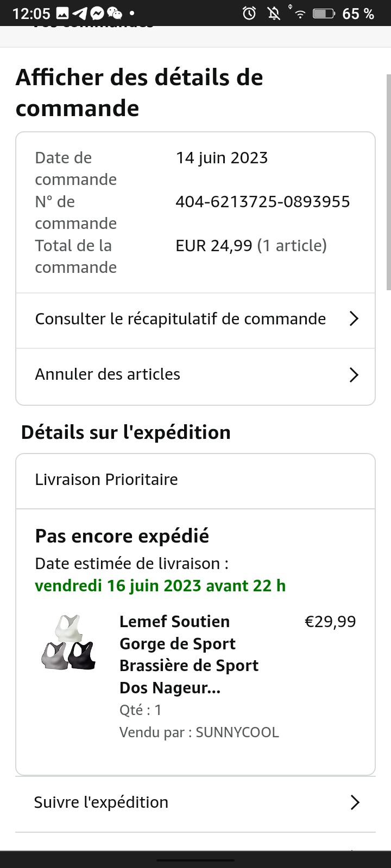Tap the Telegram notification icon
This screenshot has height=868, width=391.
tap(80, 13)
